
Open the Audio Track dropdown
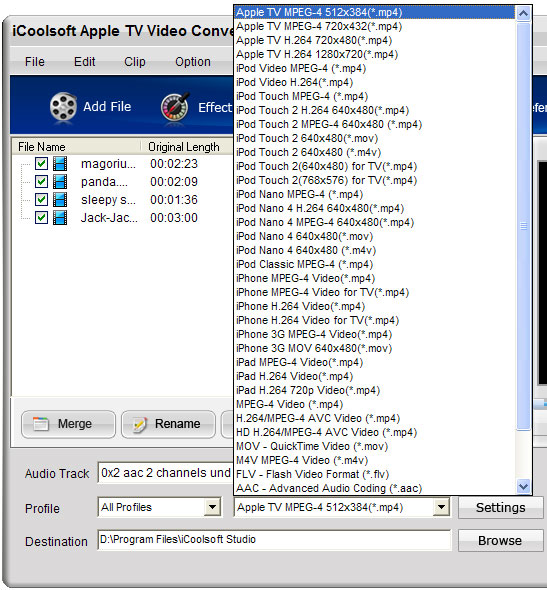(x=165, y=473)
